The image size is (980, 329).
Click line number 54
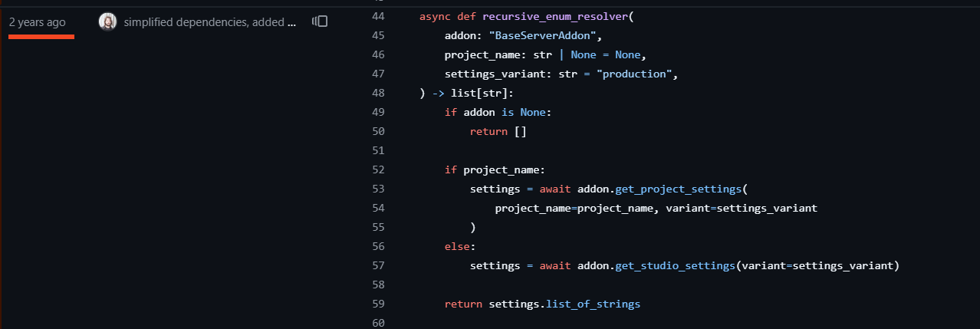point(377,208)
